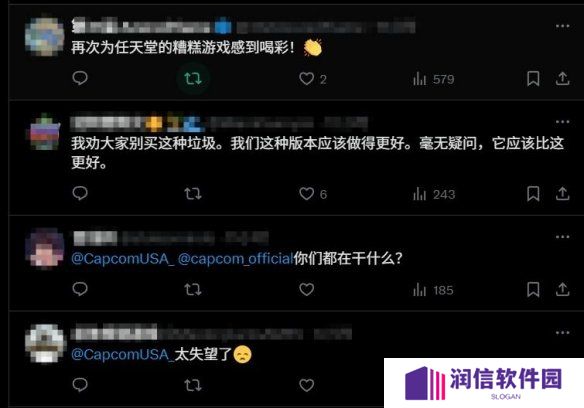The height and width of the screenshot is (408, 584).
Task: Share the tweet with 243 views
Action: coord(562,194)
